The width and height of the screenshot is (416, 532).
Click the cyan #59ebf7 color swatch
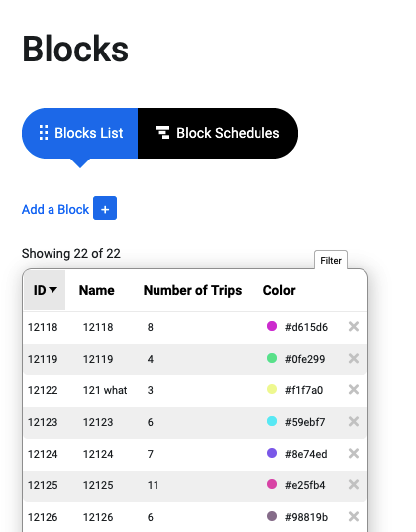(272, 421)
